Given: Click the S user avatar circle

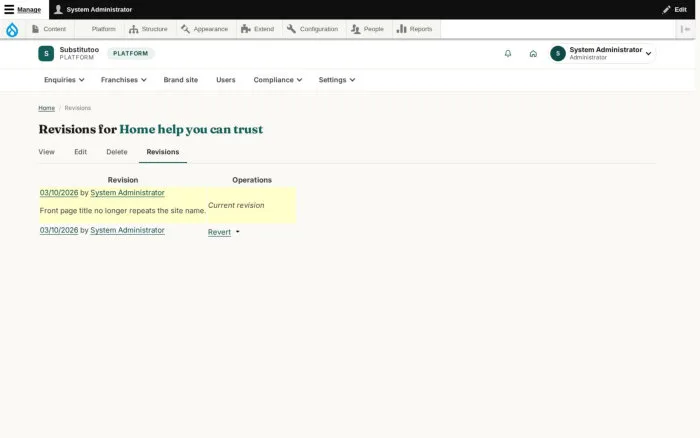Looking at the screenshot, I should click(558, 54).
